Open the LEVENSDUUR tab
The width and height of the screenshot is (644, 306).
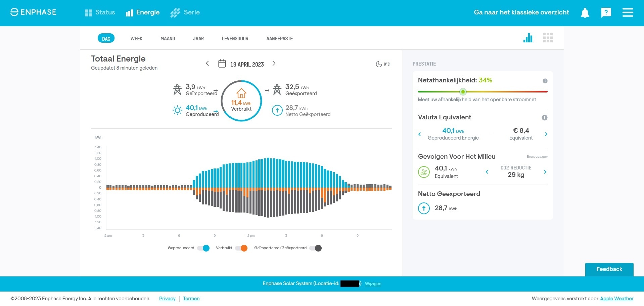(x=235, y=38)
